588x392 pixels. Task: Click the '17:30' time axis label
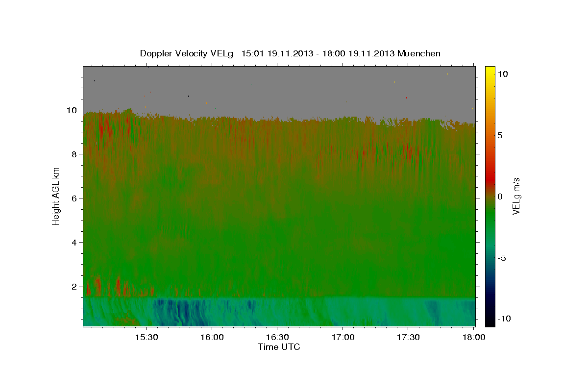408,338
